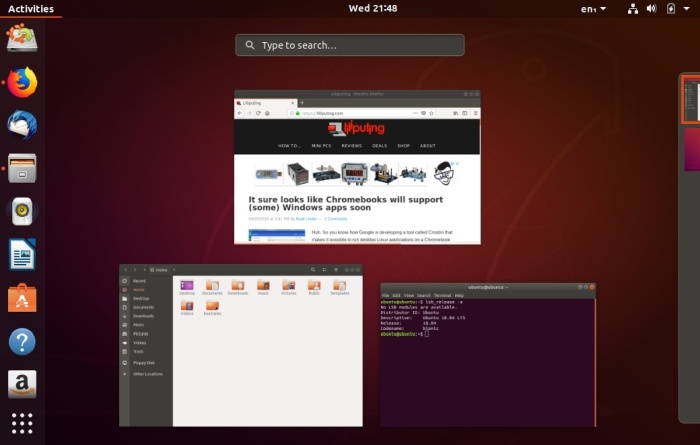Open the Files window menu icon
Viewport: 700px width, 445px height.
pyautogui.click(x=336, y=270)
